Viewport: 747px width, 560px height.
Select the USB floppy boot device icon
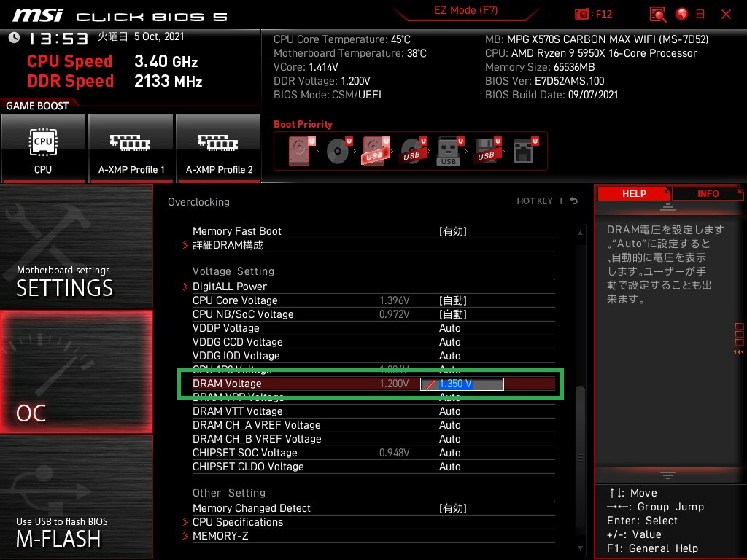click(x=487, y=152)
